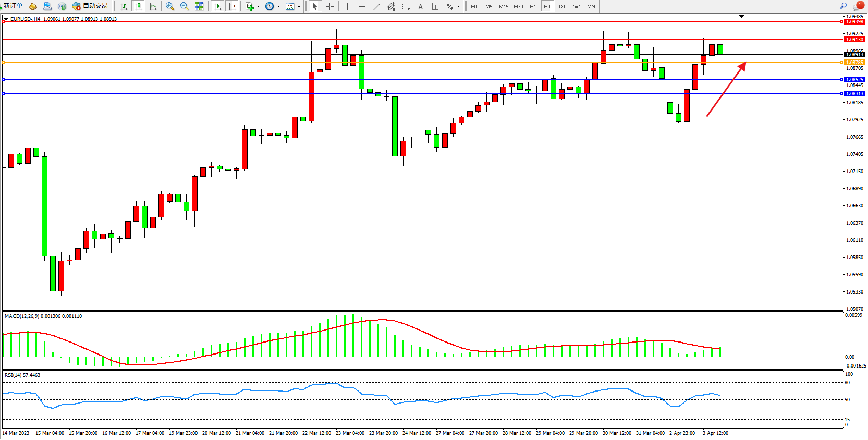Switch to the D1 timeframe
Screen dimensions: 868x440
(562, 6)
